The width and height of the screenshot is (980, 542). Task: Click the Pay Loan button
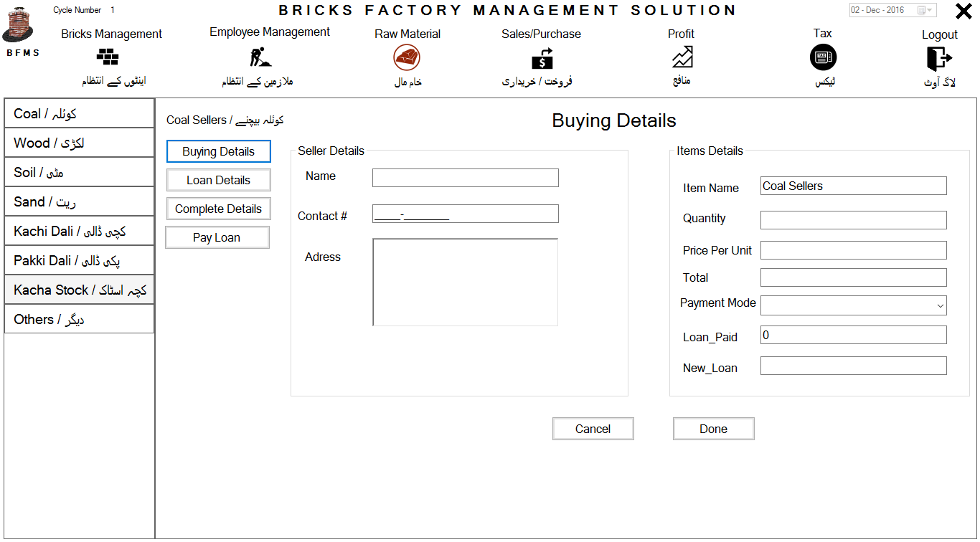point(217,237)
